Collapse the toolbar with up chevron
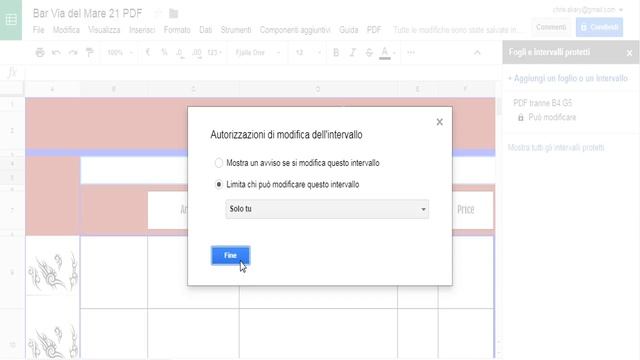This screenshot has height=360, width=640. [477, 53]
